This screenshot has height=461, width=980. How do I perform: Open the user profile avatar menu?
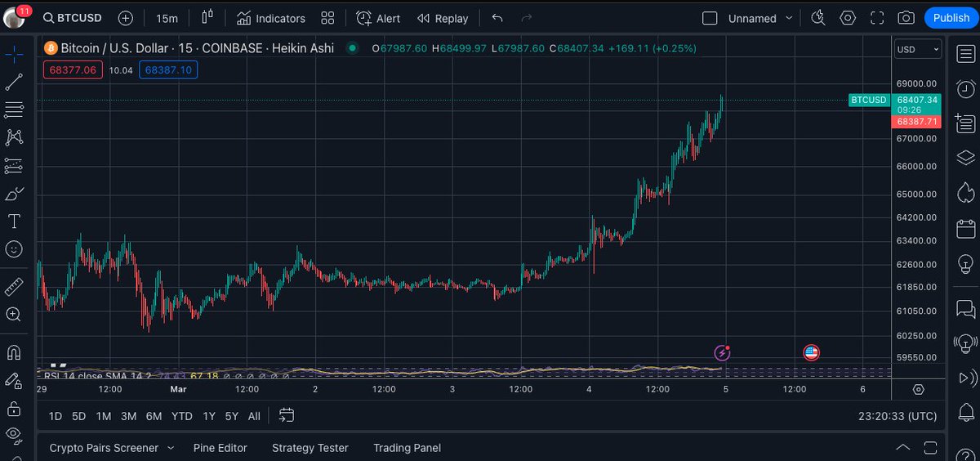pos(16,18)
